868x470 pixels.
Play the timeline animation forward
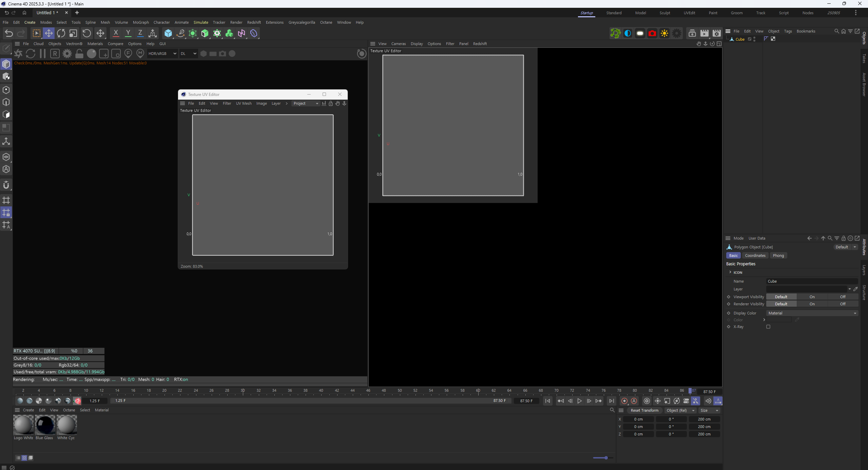click(x=579, y=401)
